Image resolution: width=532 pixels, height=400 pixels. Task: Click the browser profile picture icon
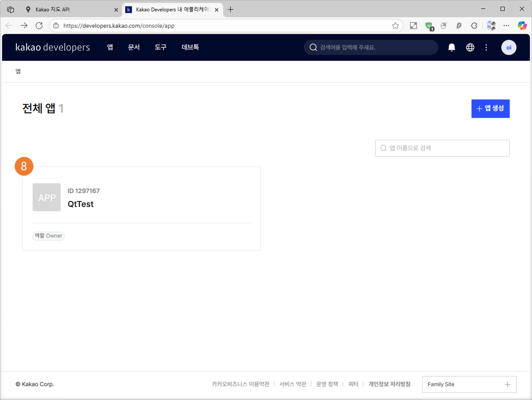click(491, 26)
